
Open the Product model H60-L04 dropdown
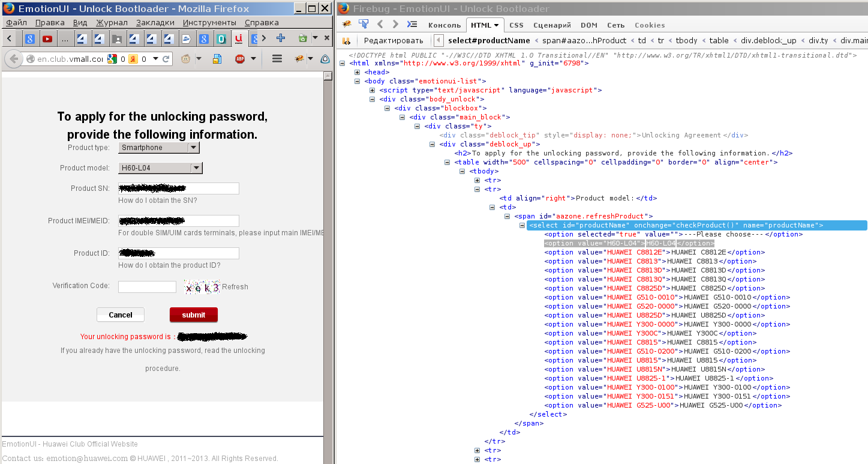coord(160,168)
